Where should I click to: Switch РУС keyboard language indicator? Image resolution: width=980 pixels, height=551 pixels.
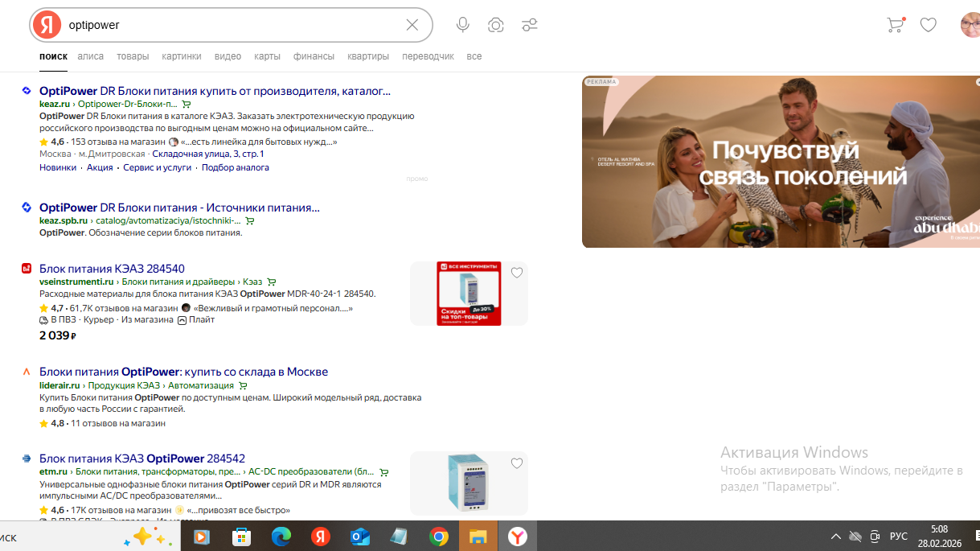coord(899,537)
